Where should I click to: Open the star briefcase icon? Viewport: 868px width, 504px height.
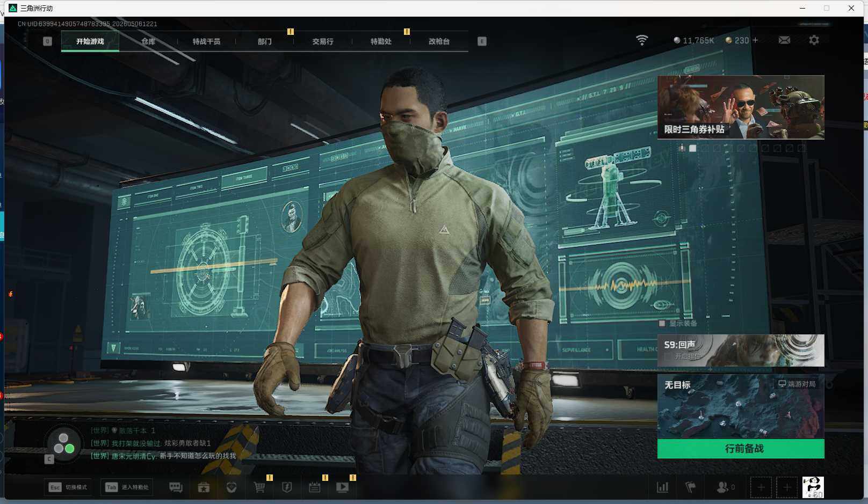(x=204, y=487)
